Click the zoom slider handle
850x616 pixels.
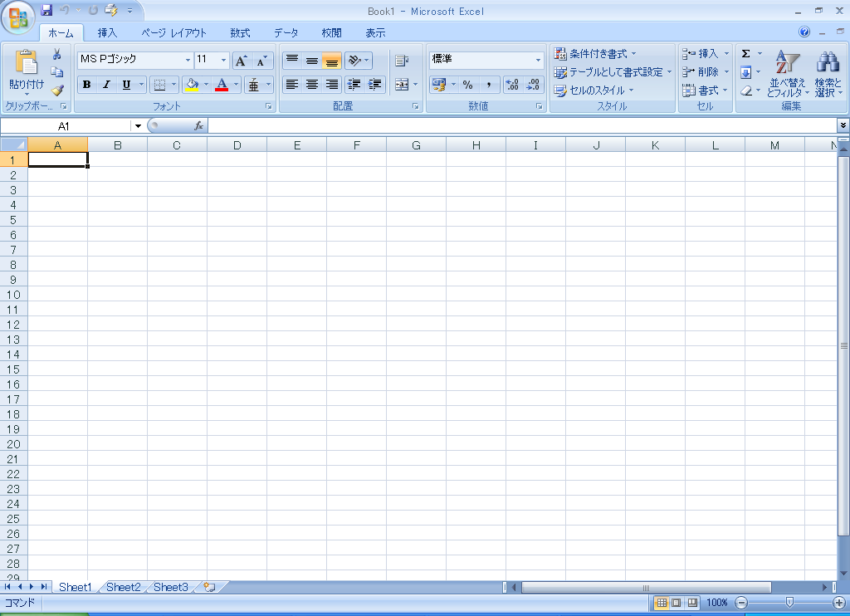[790, 603]
